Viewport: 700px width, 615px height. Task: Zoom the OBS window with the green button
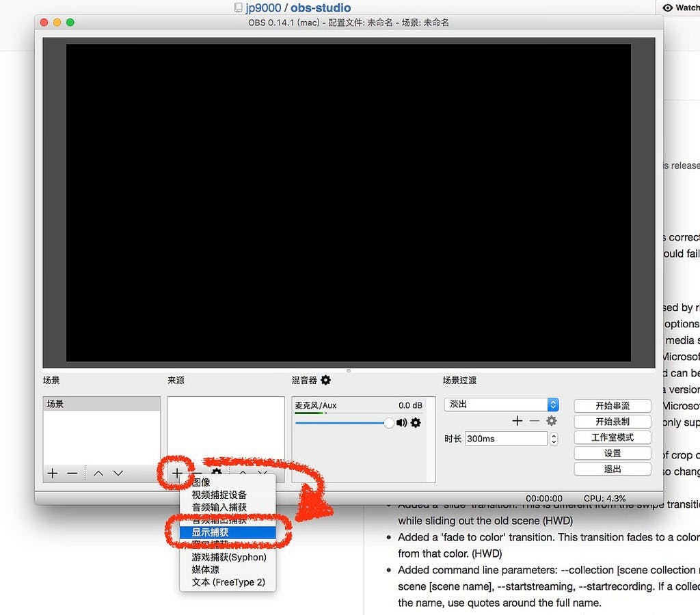coord(70,23)
